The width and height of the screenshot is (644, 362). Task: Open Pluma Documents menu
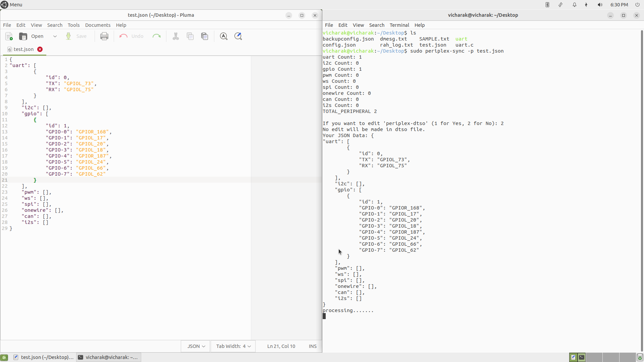98,25
